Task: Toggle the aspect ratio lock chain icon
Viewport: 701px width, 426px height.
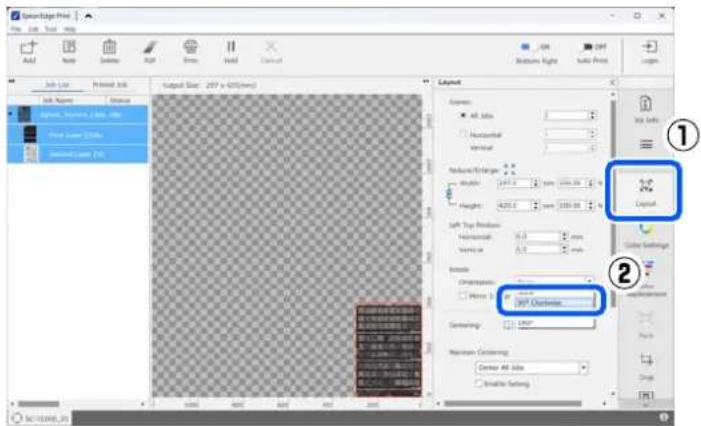Action: (x=450, y=194)
